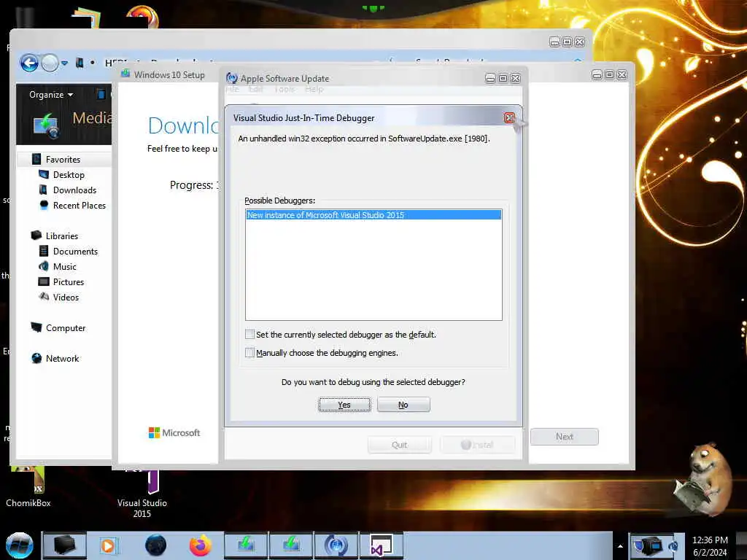The width and height of the screenshot is (747, 560).
Task: Open the Documents library
Action: coord(75,251)
